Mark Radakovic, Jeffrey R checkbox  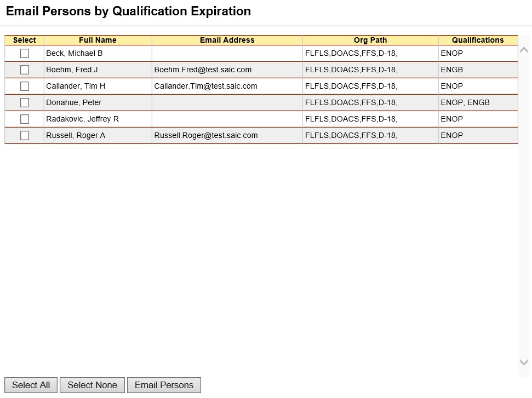25,119
